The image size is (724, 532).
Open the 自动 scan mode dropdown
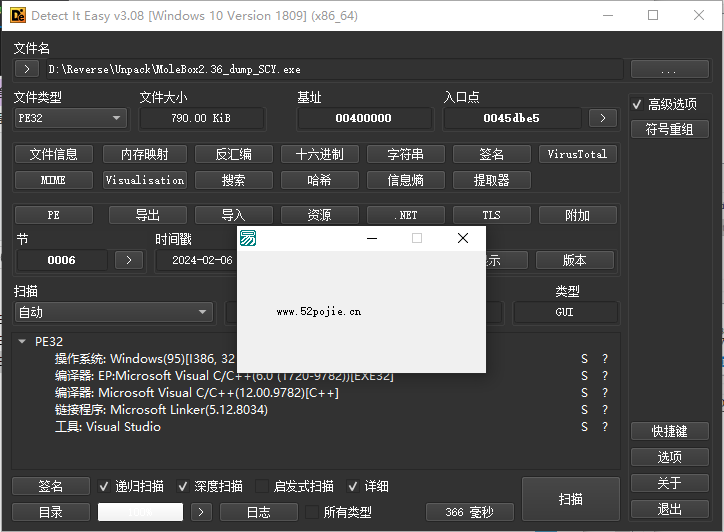coord(114,312)
